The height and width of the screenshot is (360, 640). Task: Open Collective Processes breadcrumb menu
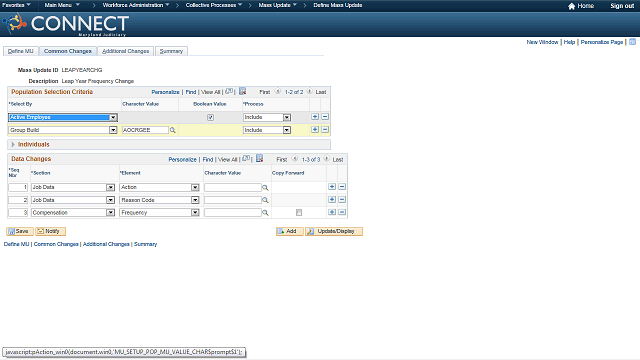coord(214,5)
